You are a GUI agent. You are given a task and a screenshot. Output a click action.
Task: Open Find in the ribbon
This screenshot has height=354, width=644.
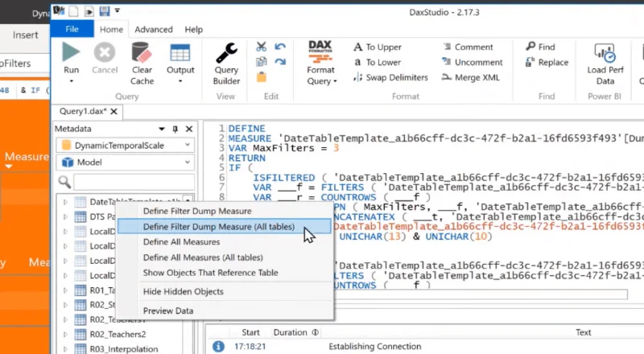pos(540,47)
